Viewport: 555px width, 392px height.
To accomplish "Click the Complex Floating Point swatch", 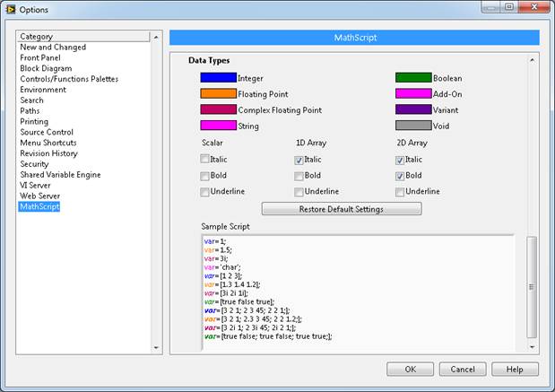I will (x=219, y=109).
